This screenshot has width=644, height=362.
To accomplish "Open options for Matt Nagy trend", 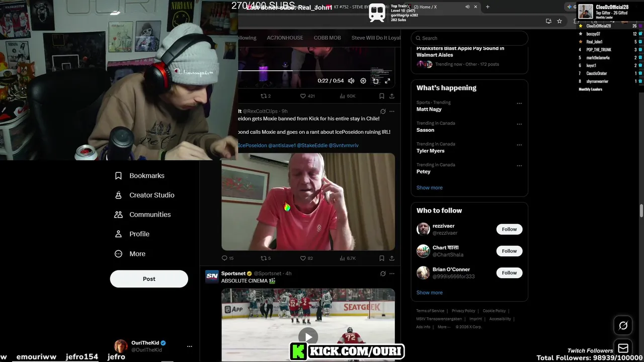I will point(519,104).
